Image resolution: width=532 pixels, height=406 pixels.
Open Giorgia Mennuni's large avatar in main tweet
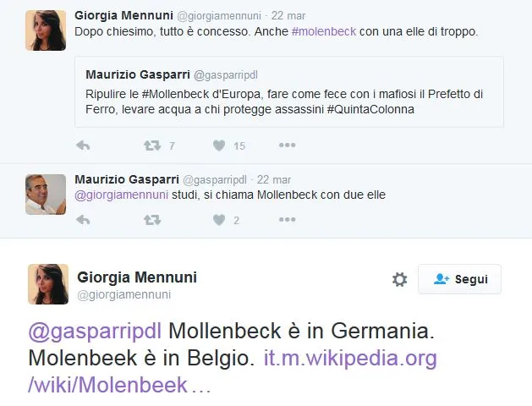click(48, 284)
